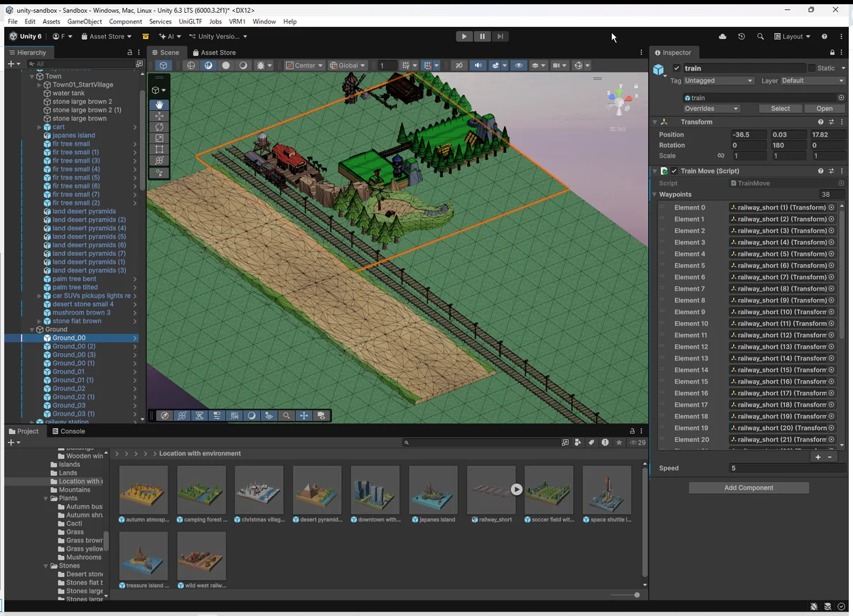Open the Layout dropdown
Screen dimensions: 853x616
792,36
